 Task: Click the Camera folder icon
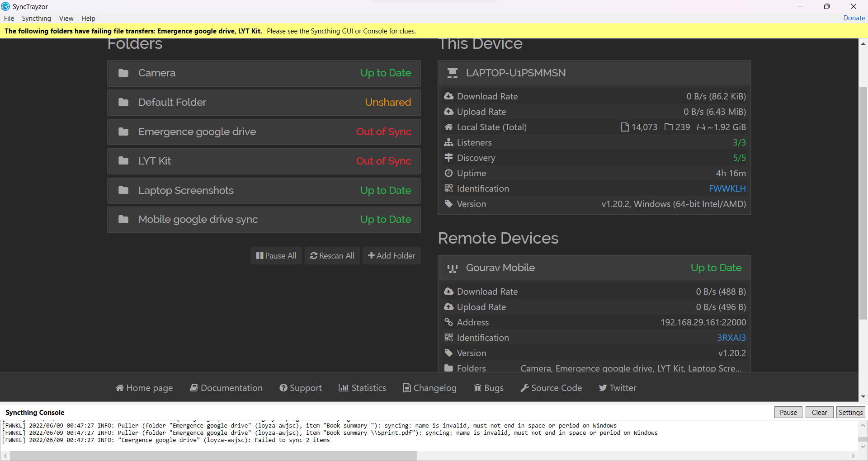click(x=123, y=73)
